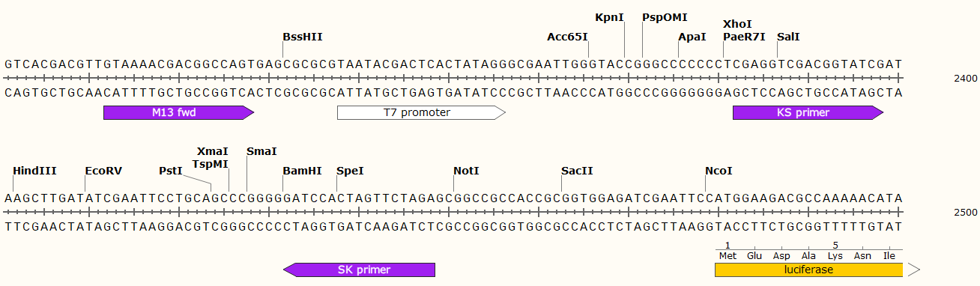Select the BssHII restriction site label

coord(303,37)
